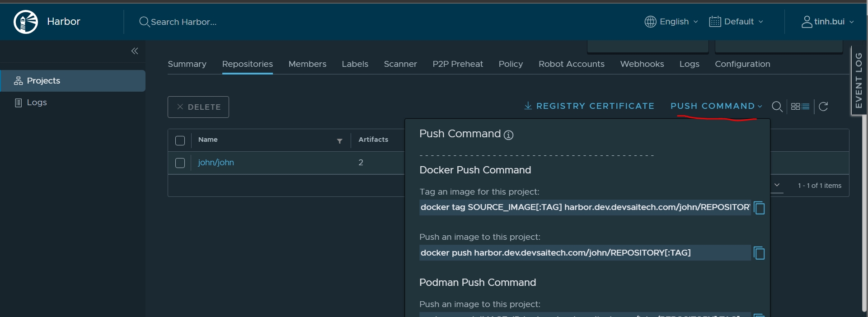Open the English language dropdown
The width and height of the screenshot is (868, 317).
(x=671, y=22)
